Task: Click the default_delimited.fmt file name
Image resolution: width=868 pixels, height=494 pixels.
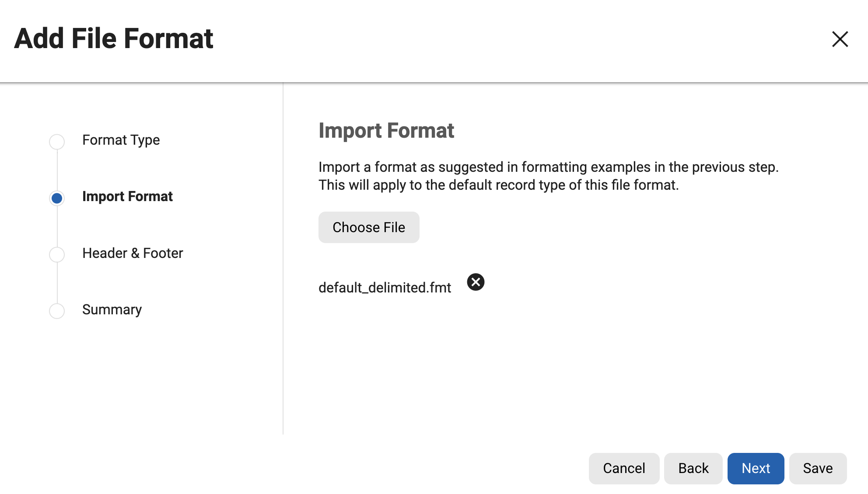Action: [385, 288]
